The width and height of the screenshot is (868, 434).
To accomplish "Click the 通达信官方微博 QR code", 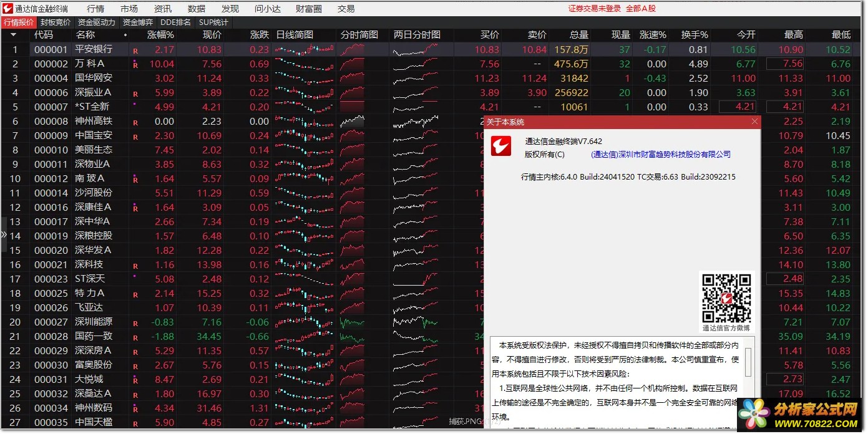I will click(x=726, y=298).
